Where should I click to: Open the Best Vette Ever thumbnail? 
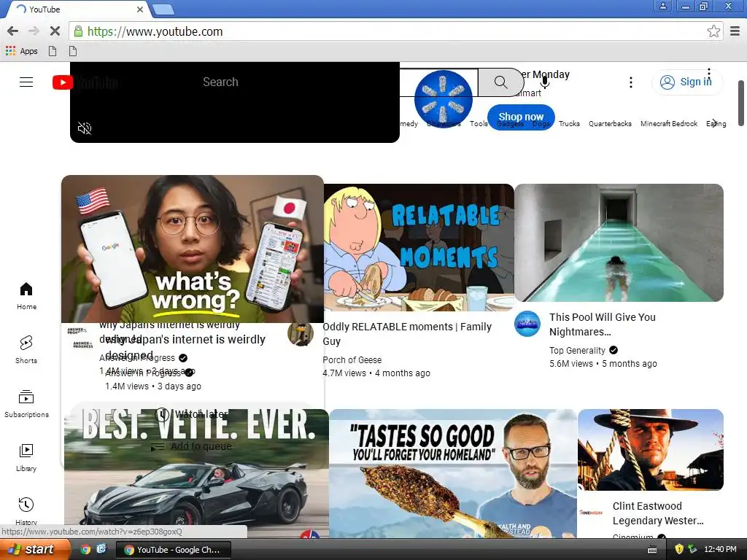[x=196, y=473]
